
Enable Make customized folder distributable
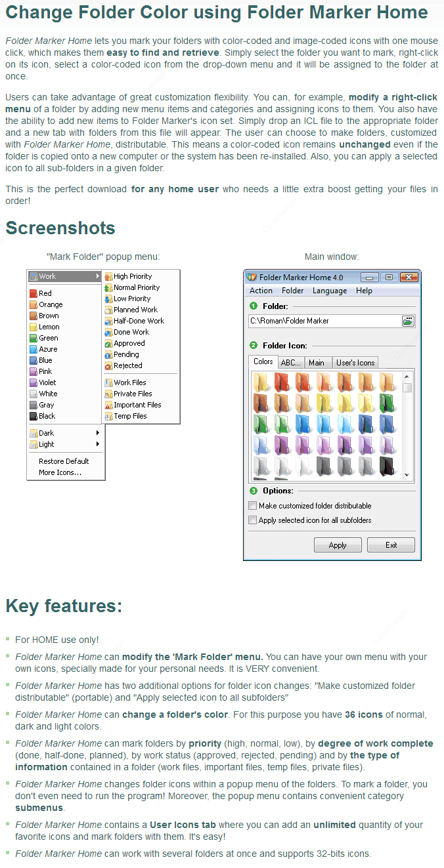310,506
